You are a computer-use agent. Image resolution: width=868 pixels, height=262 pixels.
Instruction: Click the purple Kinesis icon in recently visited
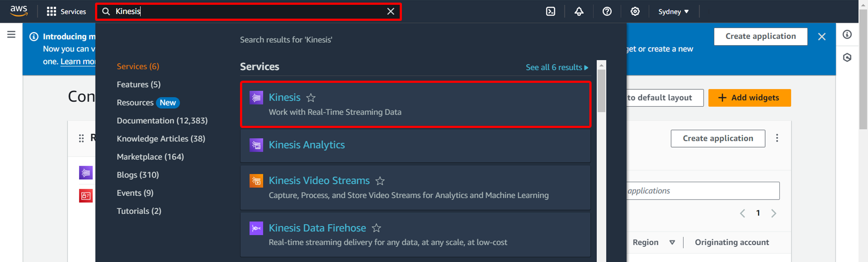(x=86, y=173)
